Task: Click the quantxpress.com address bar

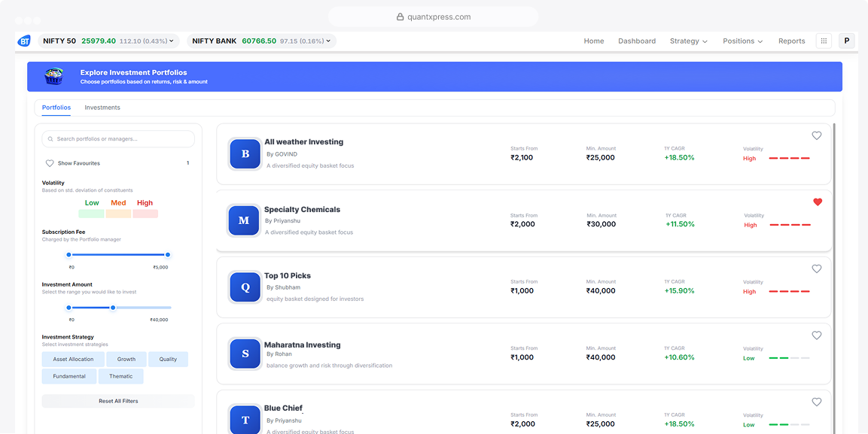Action: pyautogui.click(x=434, y=17)
